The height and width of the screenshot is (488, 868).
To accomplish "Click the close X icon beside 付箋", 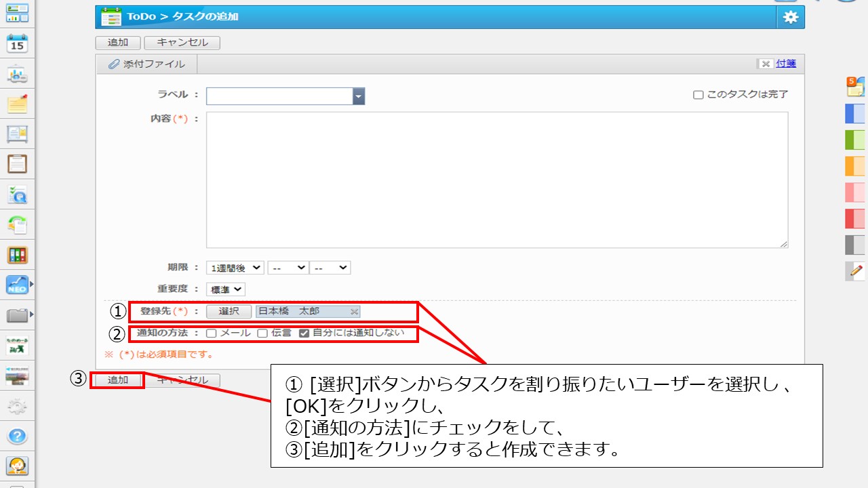I will (766, 64).
